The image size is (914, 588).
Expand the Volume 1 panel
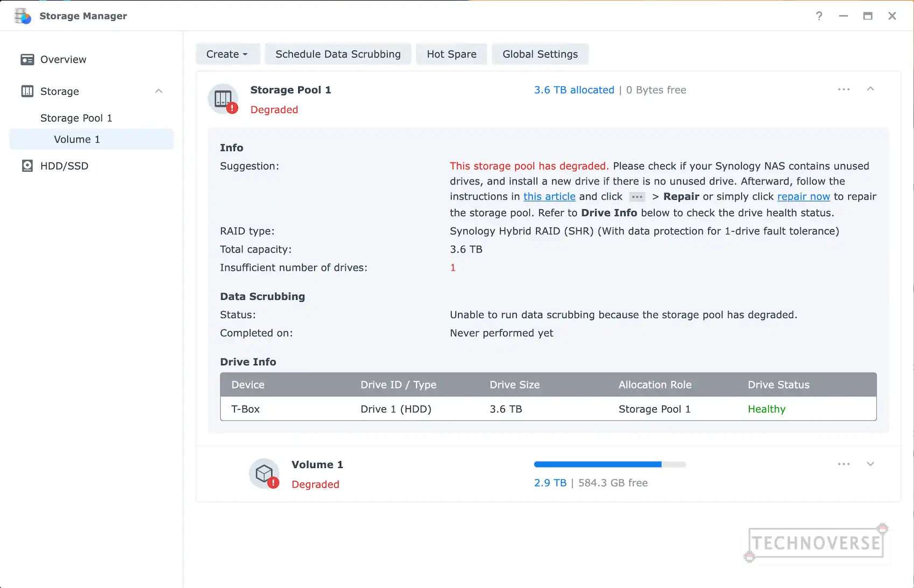coord(870,464)
